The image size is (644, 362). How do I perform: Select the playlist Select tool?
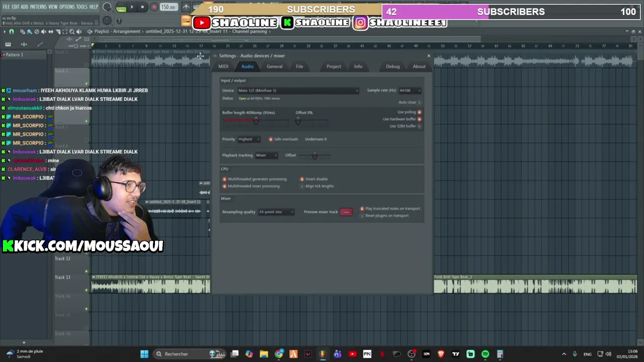(x=64, y=32)
